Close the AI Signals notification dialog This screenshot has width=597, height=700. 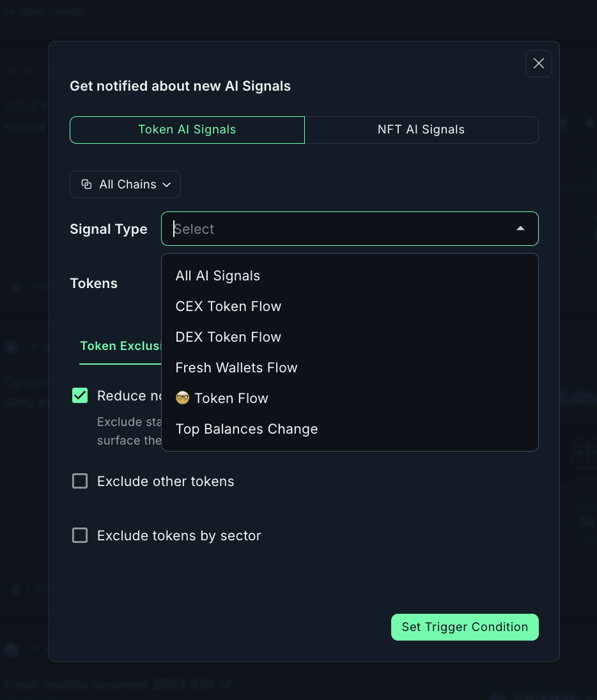pyautogui.click(x=538, y=64)
